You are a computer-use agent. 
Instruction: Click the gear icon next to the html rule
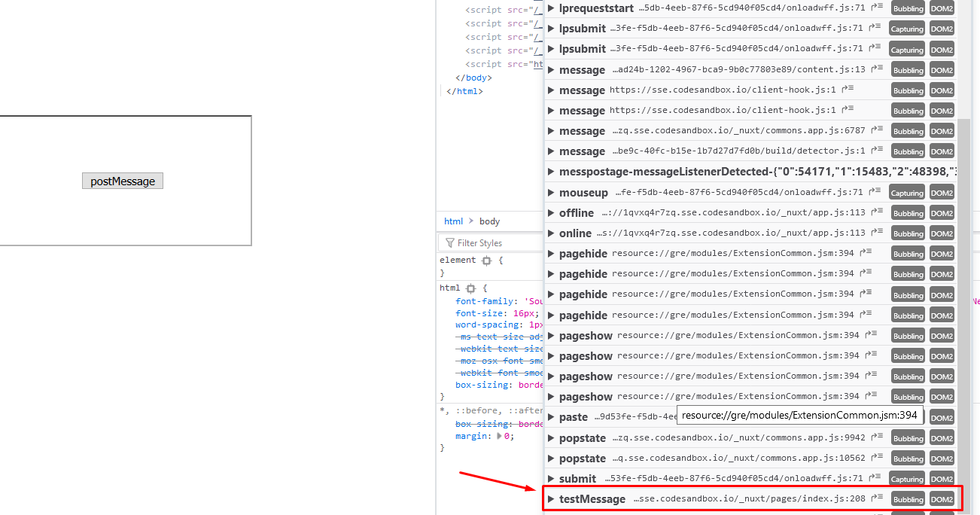pyautogui.click(x=470, y=288)
